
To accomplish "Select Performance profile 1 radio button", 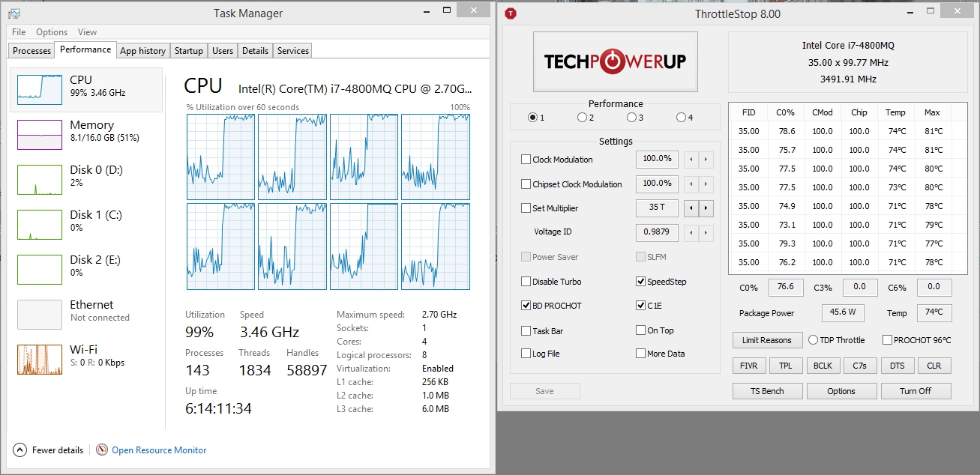I will 532,117.
